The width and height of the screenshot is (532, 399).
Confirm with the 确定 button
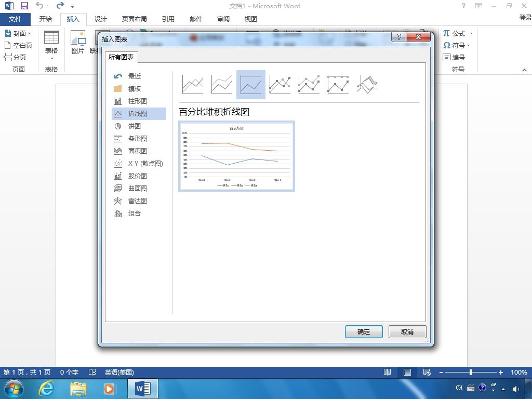click(364, 332)
